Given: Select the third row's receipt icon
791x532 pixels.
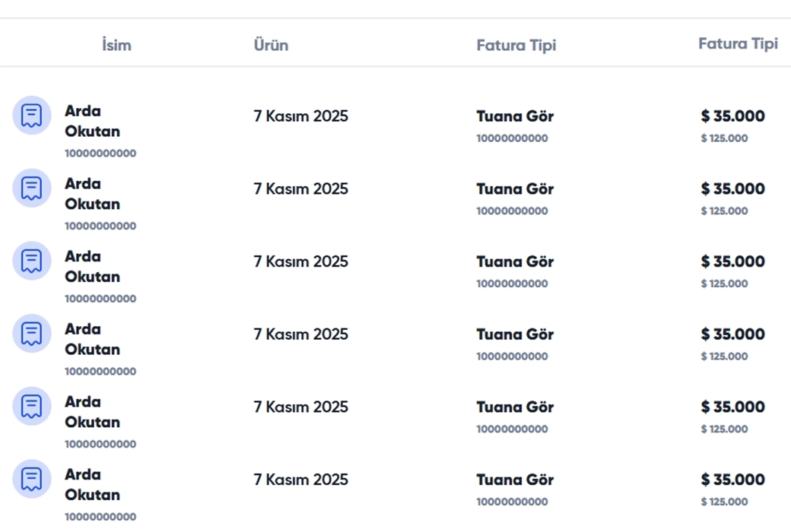Looking at the screenshot, I should point(32,261).
